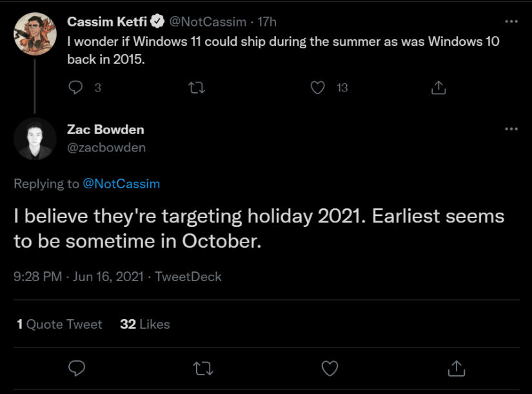Open the Cassim Ketfi display name
532x394 pixels.
106,22
